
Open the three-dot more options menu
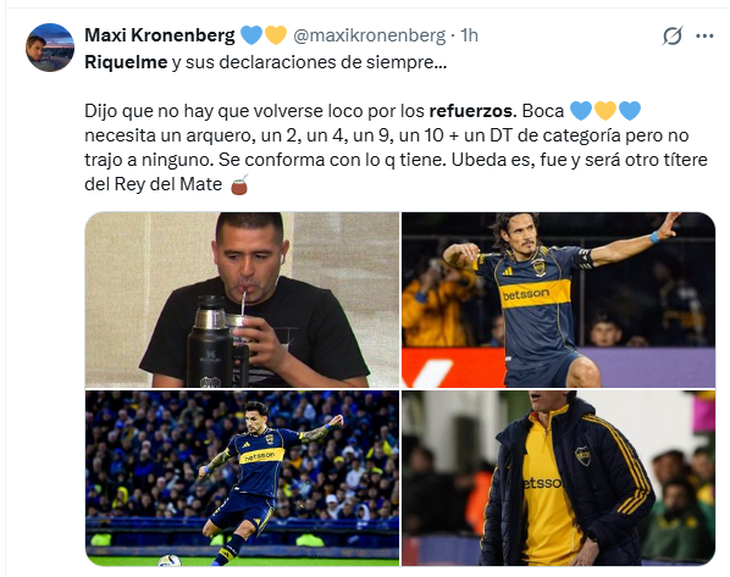click(x=704, y=36)
